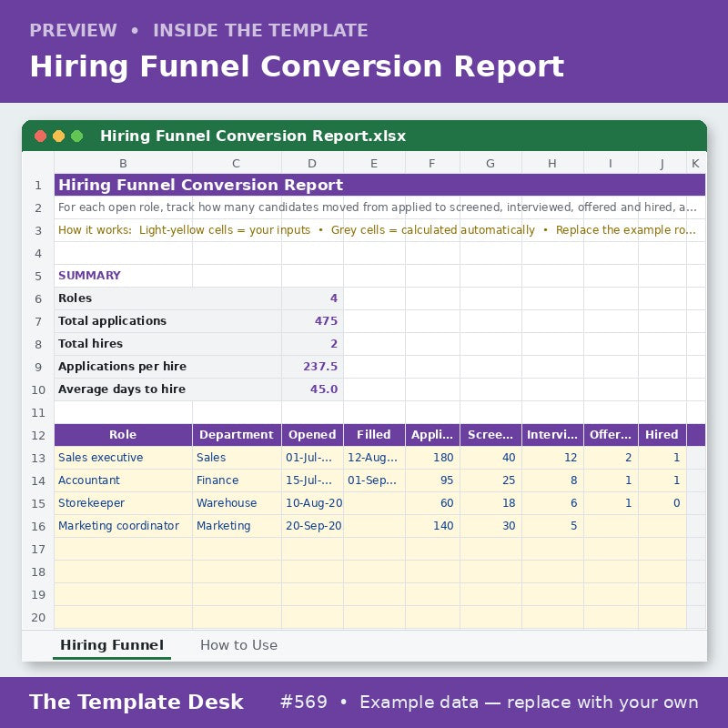Select column F header
The height and width of the screenshot is (728, 728).
[x=432, y=163]
